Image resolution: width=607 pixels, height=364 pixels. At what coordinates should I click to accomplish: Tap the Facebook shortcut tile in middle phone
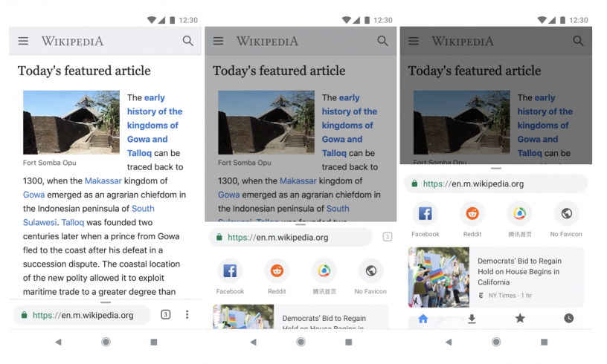click(230, 276)
